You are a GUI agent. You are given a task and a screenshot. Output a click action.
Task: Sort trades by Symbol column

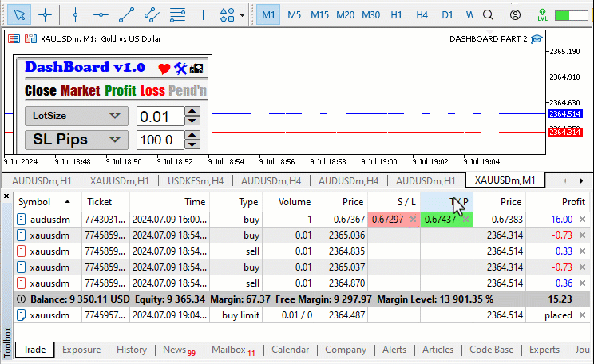click(x=47, y=202)
